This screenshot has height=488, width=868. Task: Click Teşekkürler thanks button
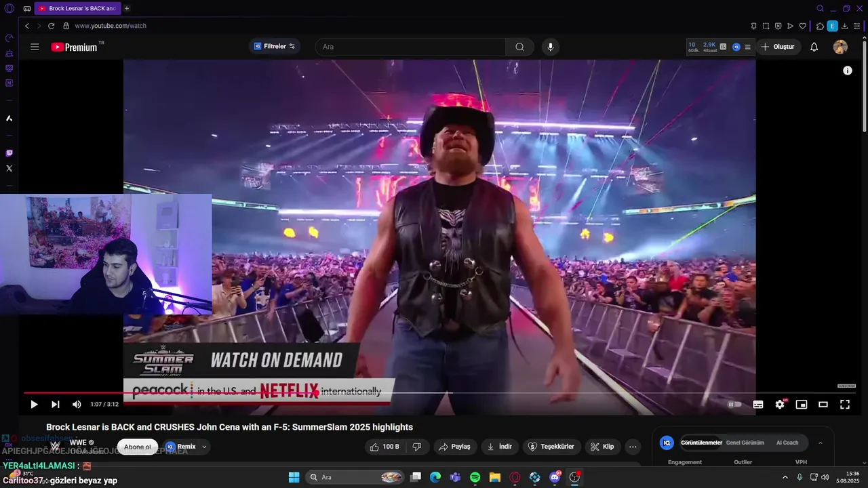pos(551,447)
